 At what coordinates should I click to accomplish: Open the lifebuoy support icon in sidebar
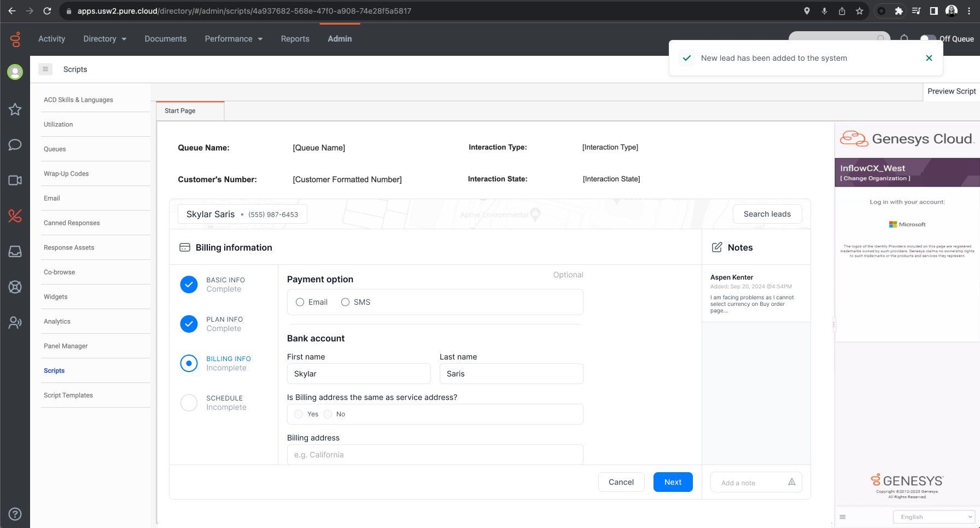[15, 287]
